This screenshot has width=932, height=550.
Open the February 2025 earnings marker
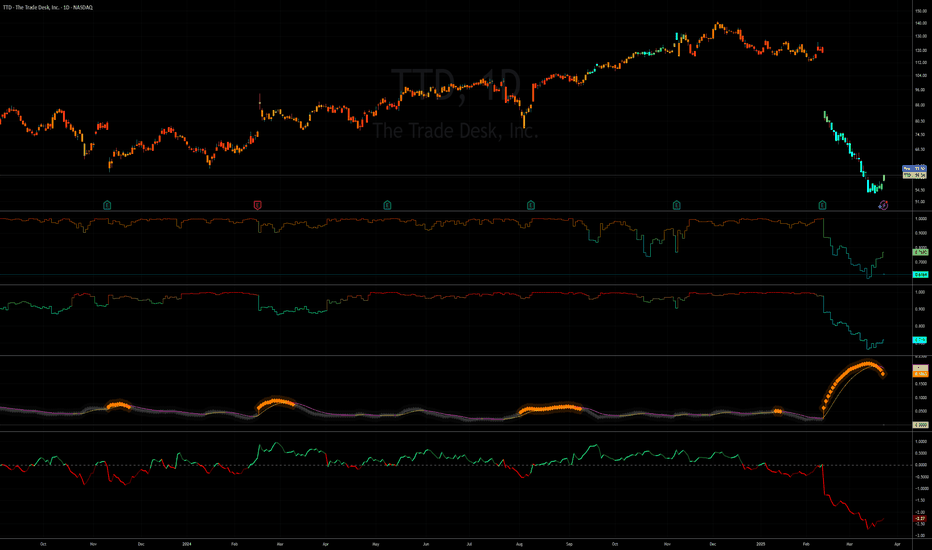coord(822,205)
